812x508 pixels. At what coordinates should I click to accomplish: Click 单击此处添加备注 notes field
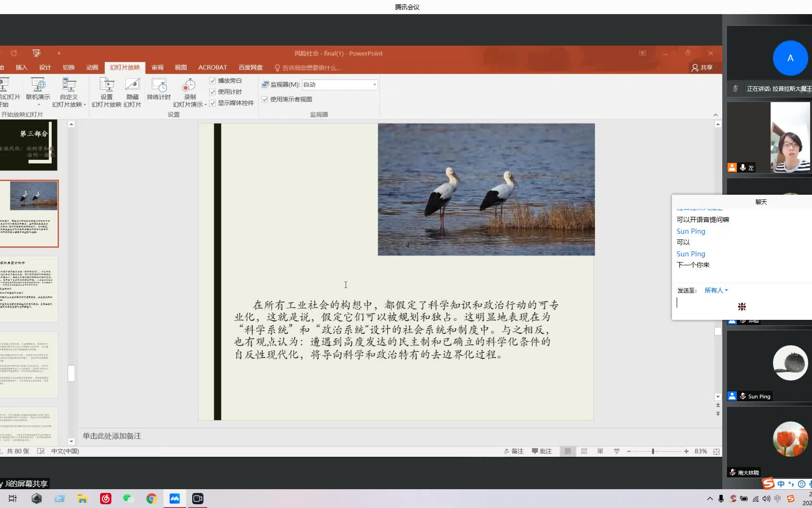112,436
